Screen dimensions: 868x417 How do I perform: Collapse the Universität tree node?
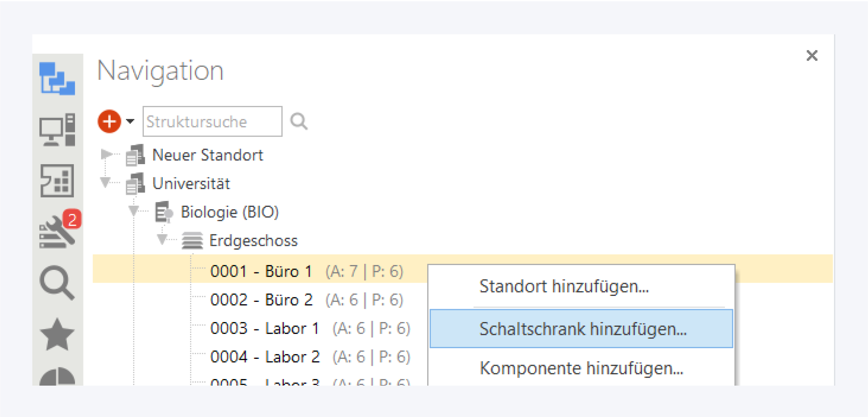(106, 183)
